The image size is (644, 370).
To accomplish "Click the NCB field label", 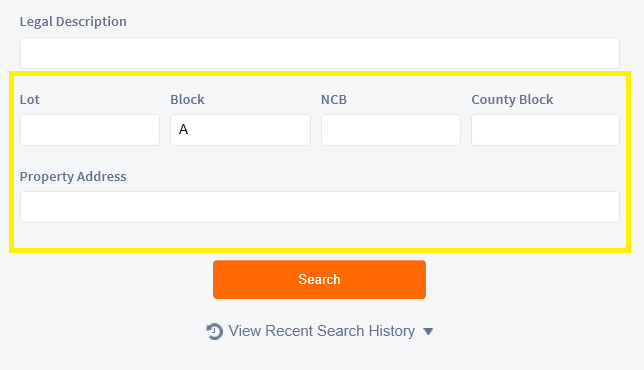I will coord(334,99).
